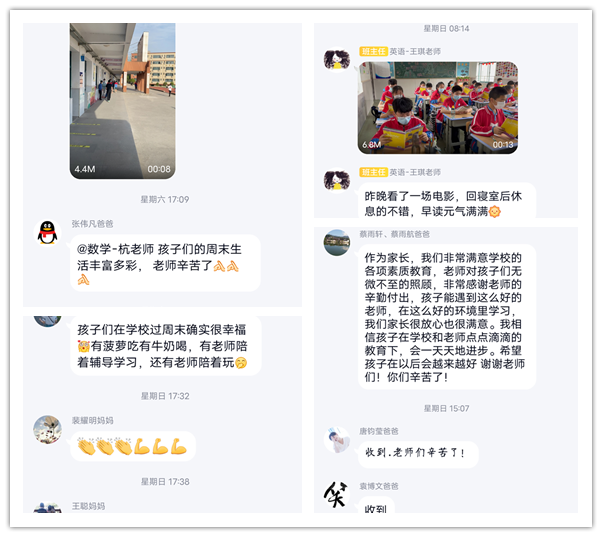The height and width of the screenshot is (537, 602).
Task: Play the 00:13 classroom reading video
Action: (x=438, y=108)
